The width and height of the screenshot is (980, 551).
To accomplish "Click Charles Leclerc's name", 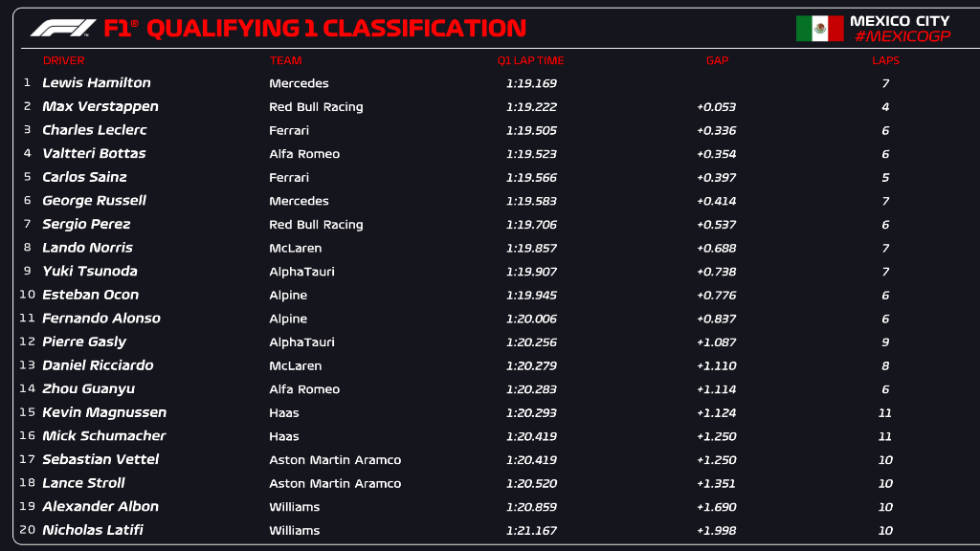I will coord(95,130).
